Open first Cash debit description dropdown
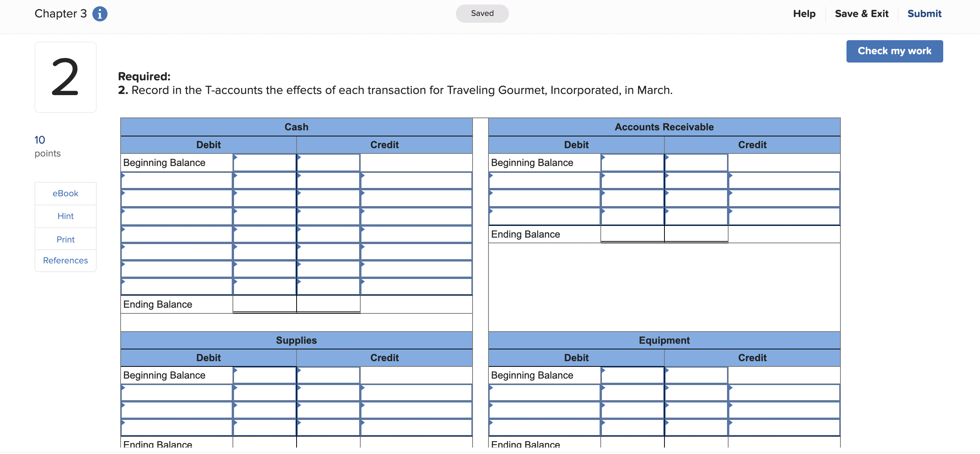This screenshot has height=454, width=980. (x=176, y=181)
